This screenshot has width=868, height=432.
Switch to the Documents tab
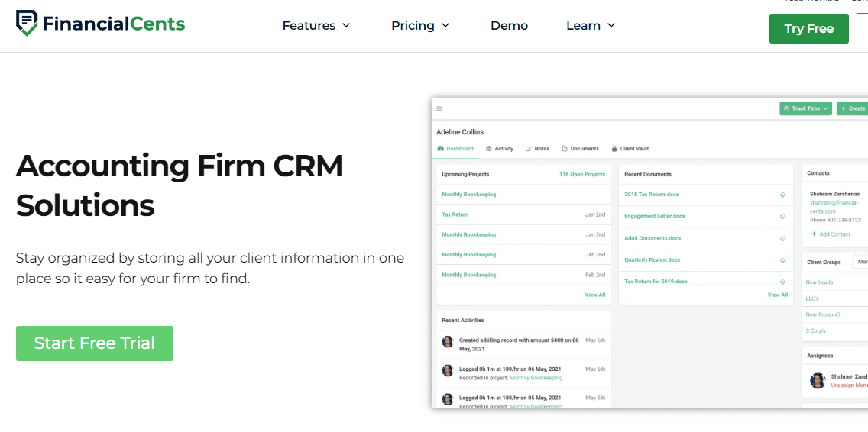pos(580,149)
